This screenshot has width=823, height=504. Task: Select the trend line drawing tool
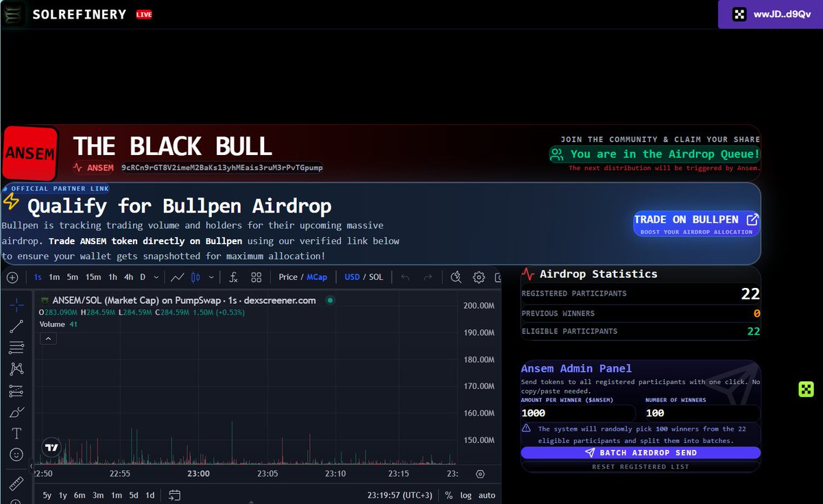pos(16,326)
